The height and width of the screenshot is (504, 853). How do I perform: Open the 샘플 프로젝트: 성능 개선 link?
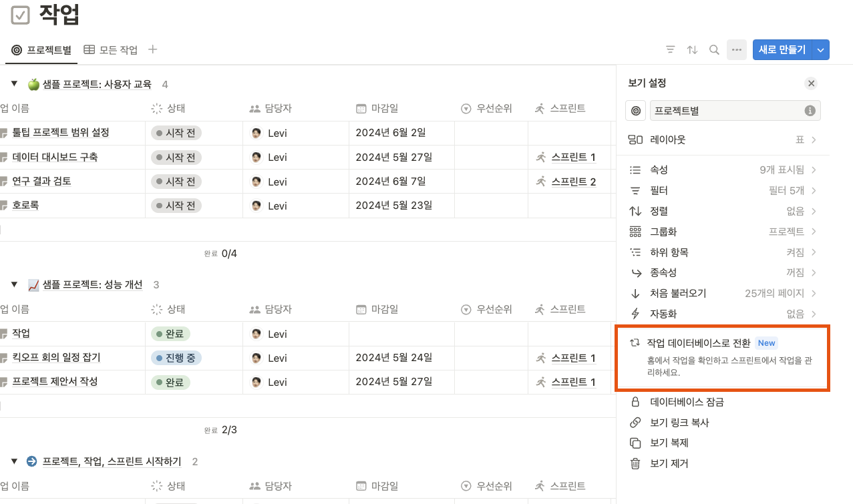pyautogui.click(x=93, y=284)
